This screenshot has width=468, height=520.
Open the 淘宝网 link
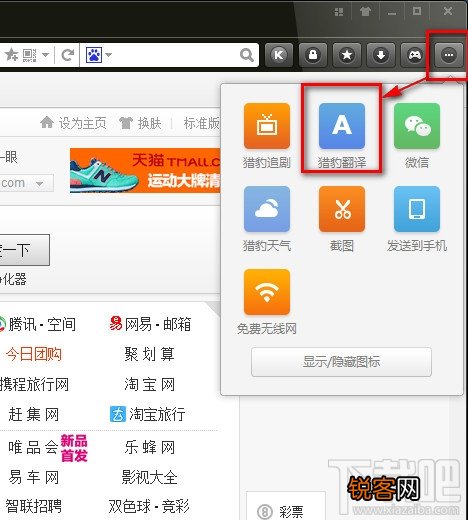click(149, 384)
